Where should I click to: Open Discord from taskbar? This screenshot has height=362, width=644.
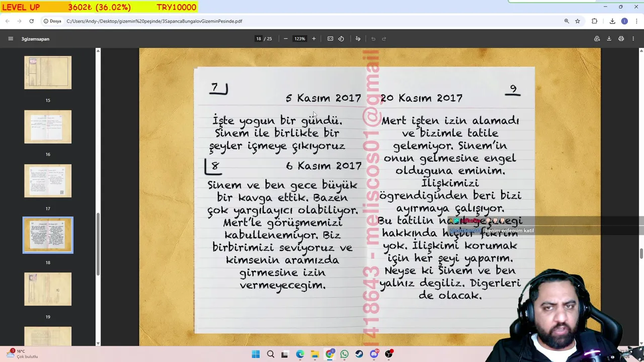click(x=374, y=354)
